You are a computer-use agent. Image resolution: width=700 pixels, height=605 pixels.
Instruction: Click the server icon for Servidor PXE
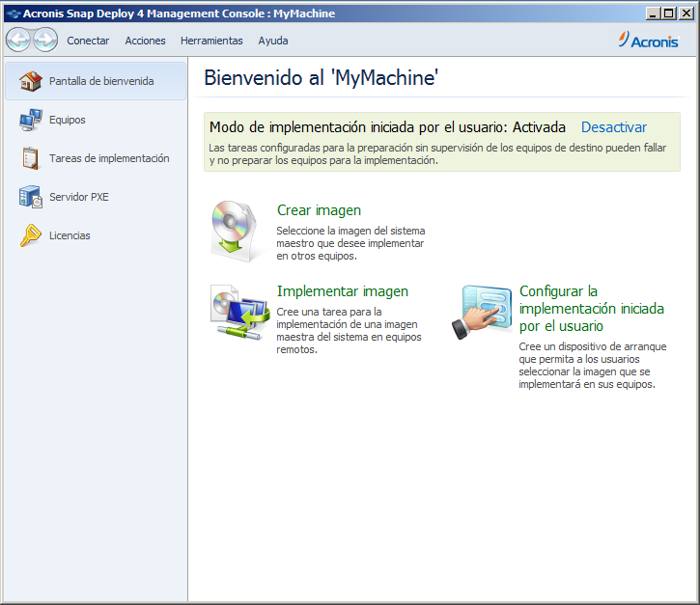point(31,197)
